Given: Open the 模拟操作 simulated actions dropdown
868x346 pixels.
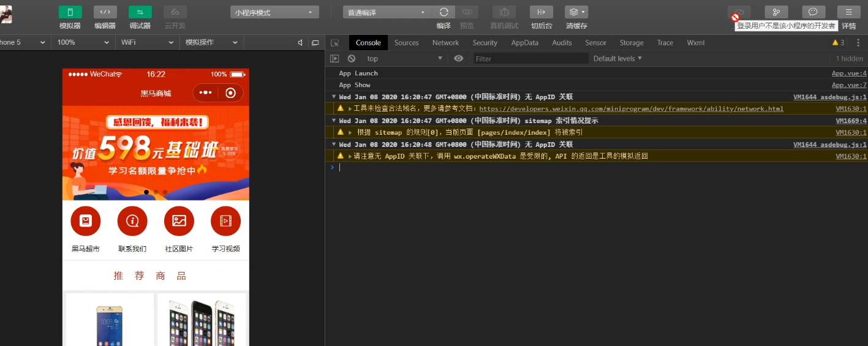Looking at the screenshot, I should pyautogui.click(x=211, y=42).
